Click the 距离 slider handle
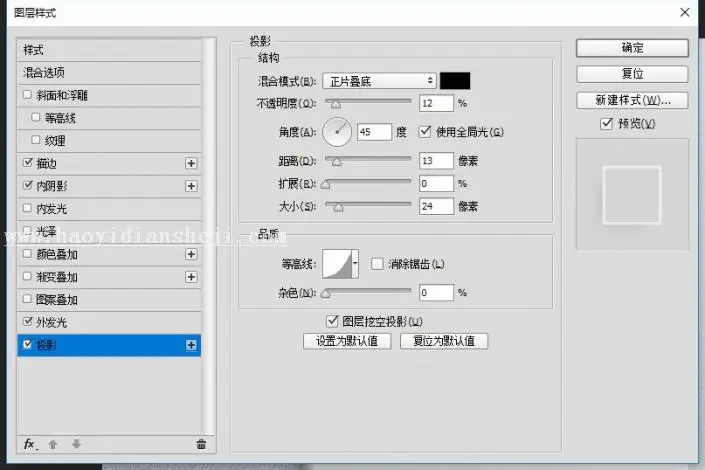This screenshot has height=470, width=705. coord(337,162)
